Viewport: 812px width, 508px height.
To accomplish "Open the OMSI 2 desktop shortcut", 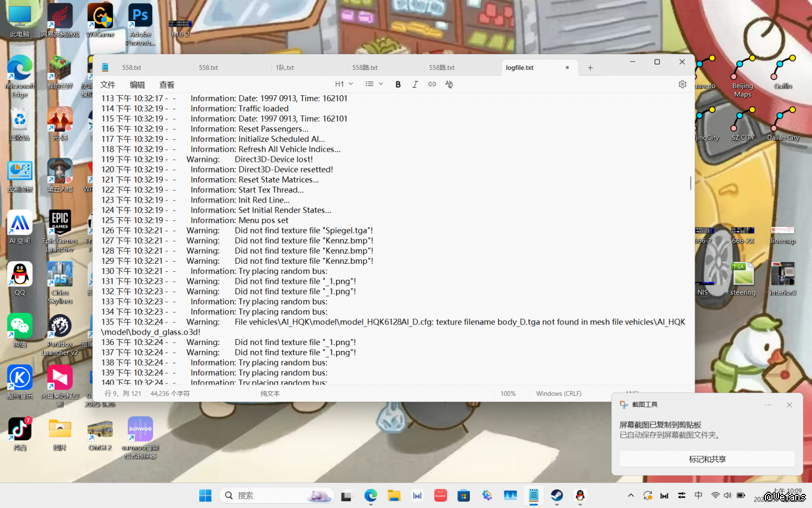I will 100,434.
